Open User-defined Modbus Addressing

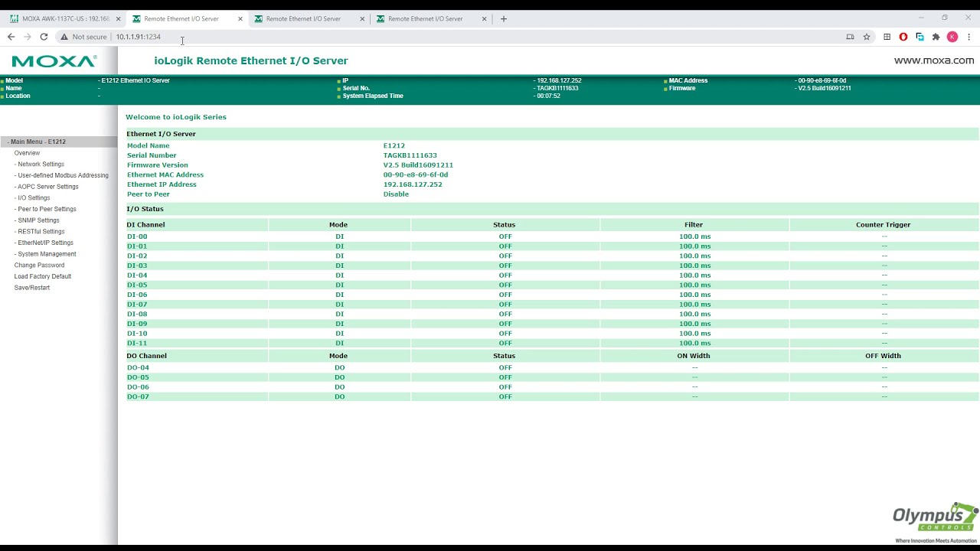click(62, 175)
